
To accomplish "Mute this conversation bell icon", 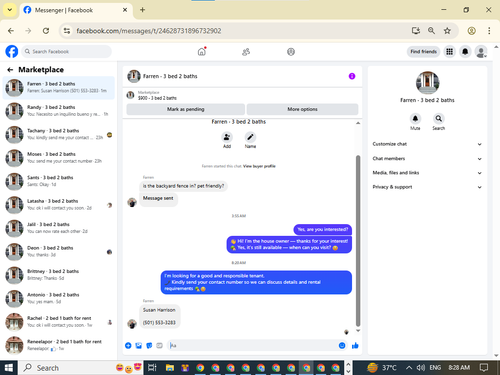I will click(415, 119).
